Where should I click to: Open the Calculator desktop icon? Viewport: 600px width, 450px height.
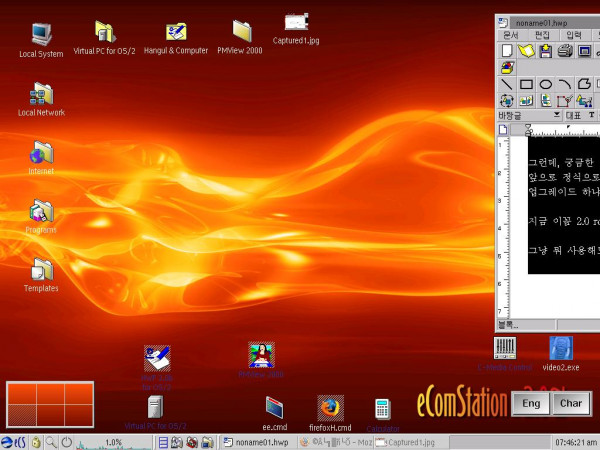381,408
